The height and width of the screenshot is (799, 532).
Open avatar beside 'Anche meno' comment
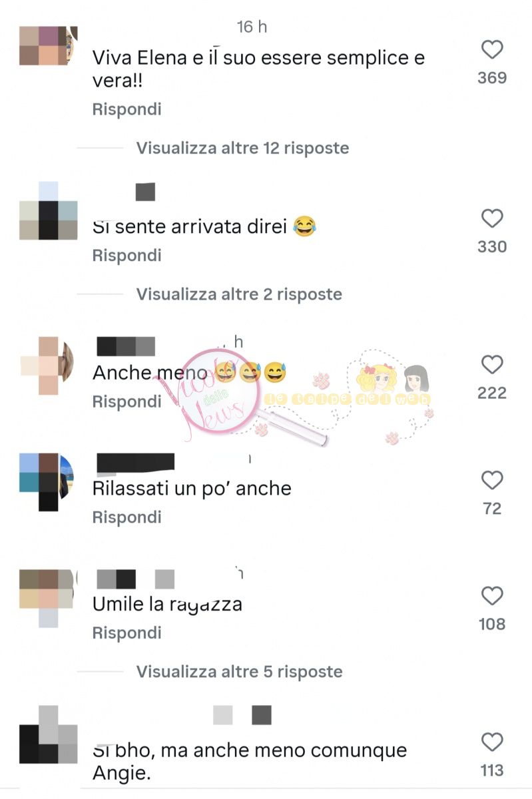(48, 366)
